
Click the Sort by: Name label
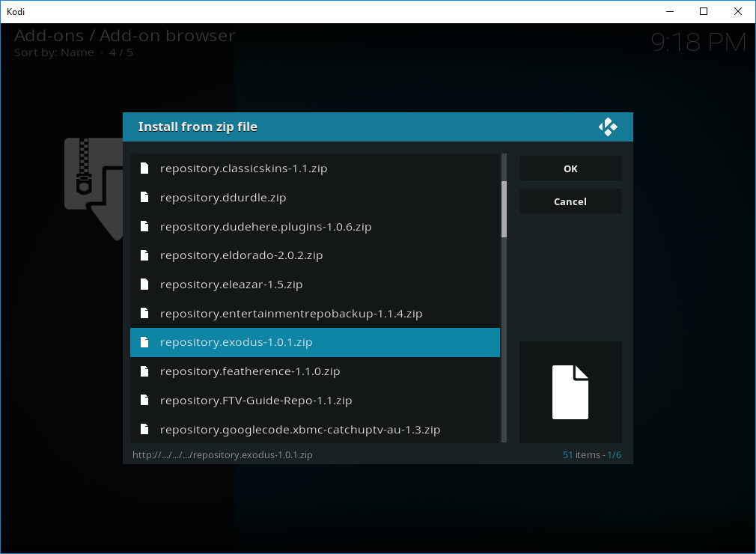tap(54, 52)
